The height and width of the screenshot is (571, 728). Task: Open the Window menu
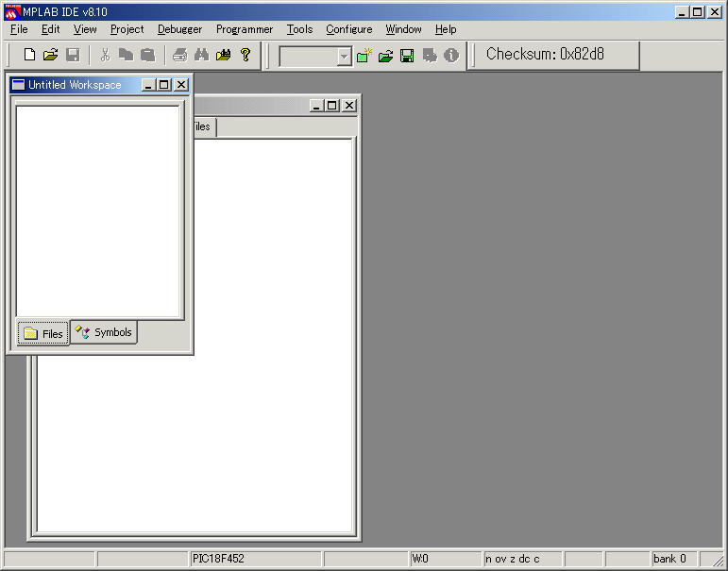(x=403, y=29)
